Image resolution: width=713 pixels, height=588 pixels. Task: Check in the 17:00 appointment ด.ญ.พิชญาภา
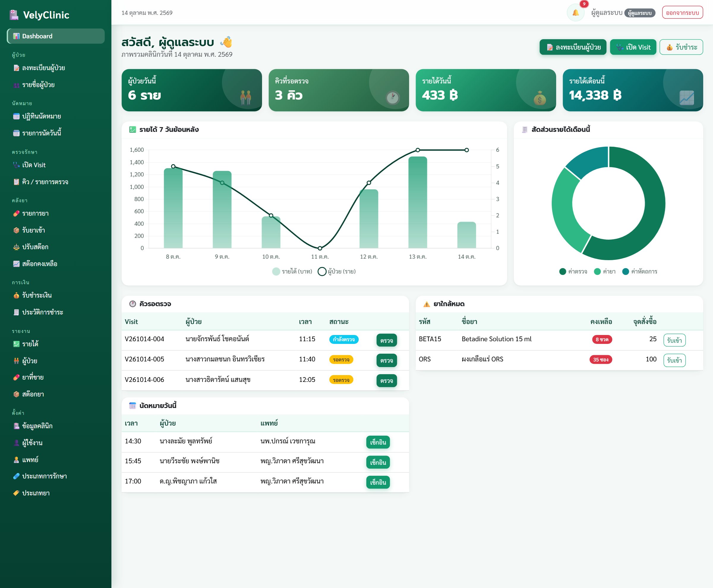pyautogui.click(x=378, y=482)
